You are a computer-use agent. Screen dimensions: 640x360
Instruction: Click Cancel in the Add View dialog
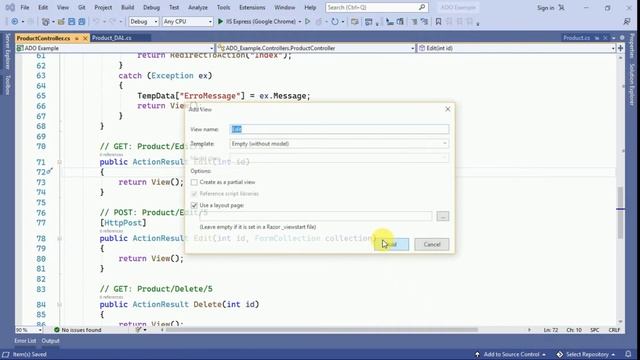click(x=432, y=244)
